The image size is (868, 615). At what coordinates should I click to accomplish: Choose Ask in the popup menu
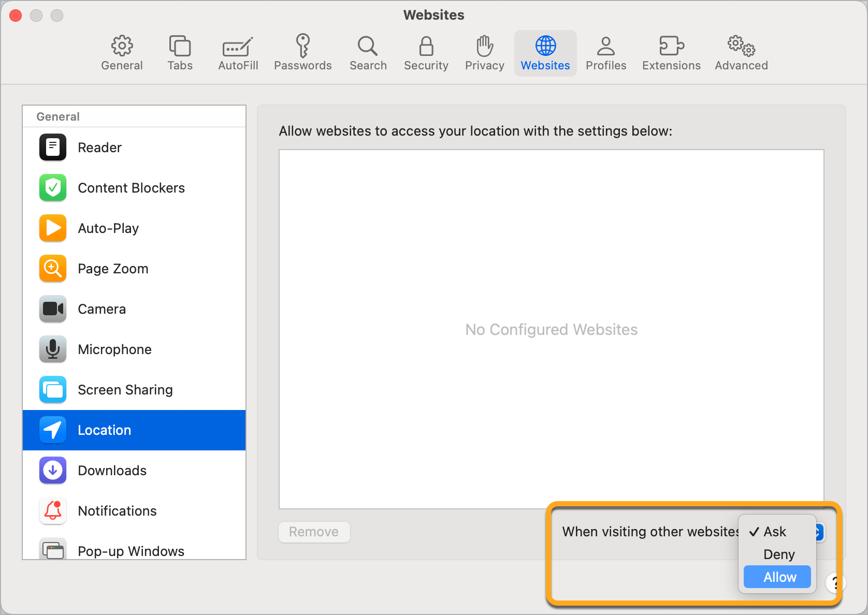coord(777,532)
